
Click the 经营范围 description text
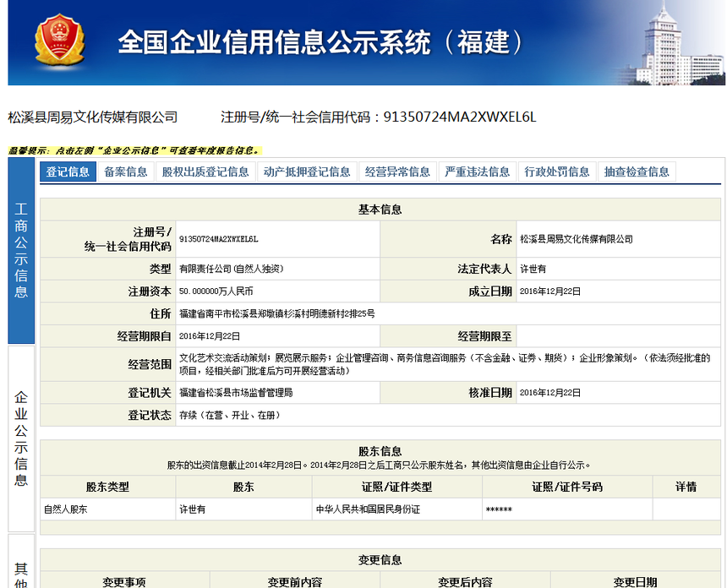coord(445,364)
